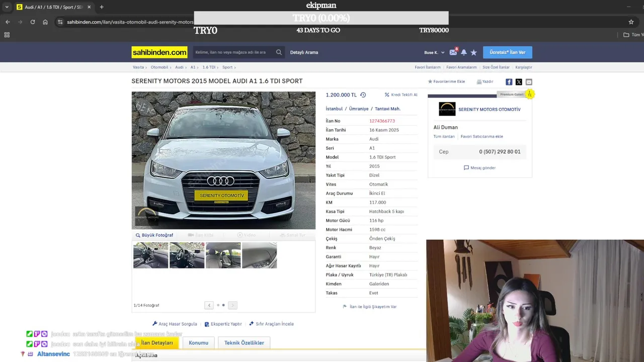Show next photo thumbnails
This screenshot has width=644, height=362.
point(232,305)
